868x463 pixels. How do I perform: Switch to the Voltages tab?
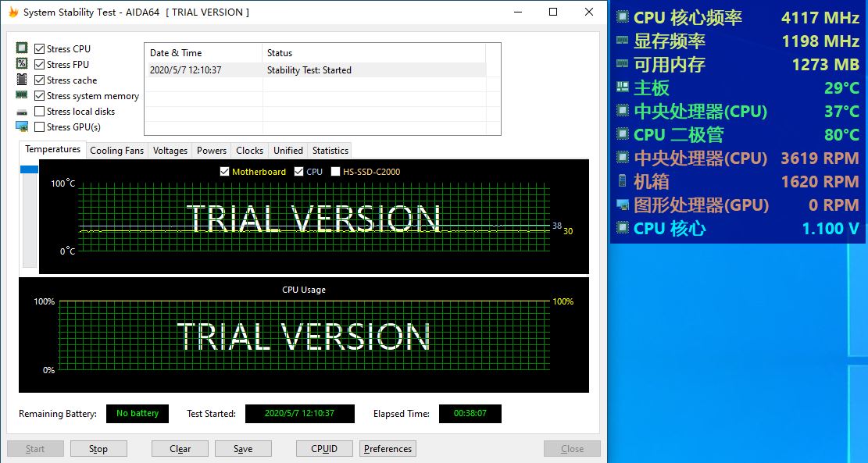coord(170,150)
